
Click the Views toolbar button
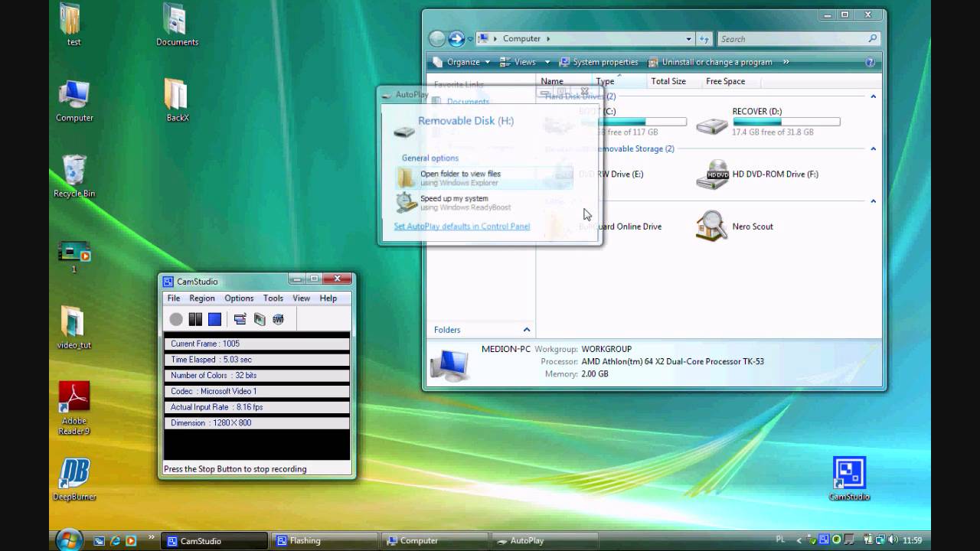pyautogui.click(x=518, y=62)
